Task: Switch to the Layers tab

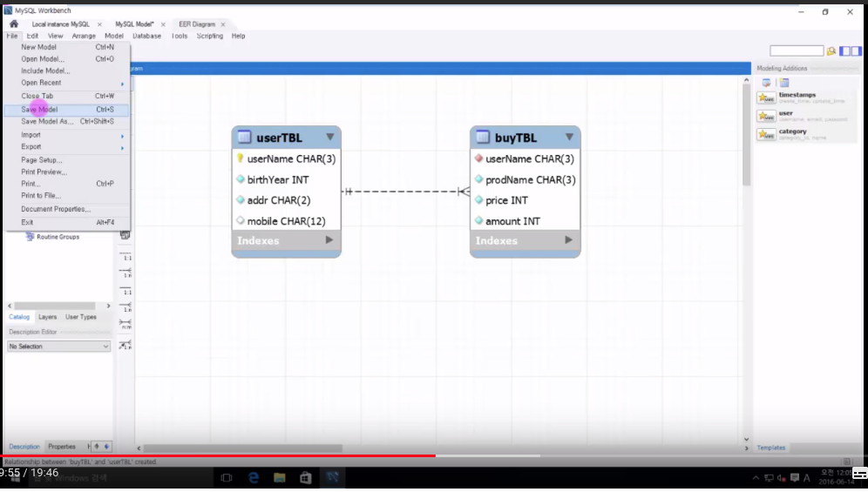Action: pos(48,317)
